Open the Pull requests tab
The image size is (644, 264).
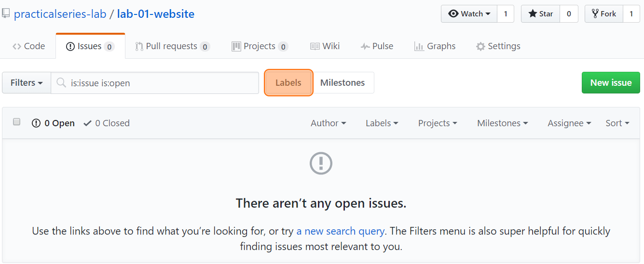point(173,46)
